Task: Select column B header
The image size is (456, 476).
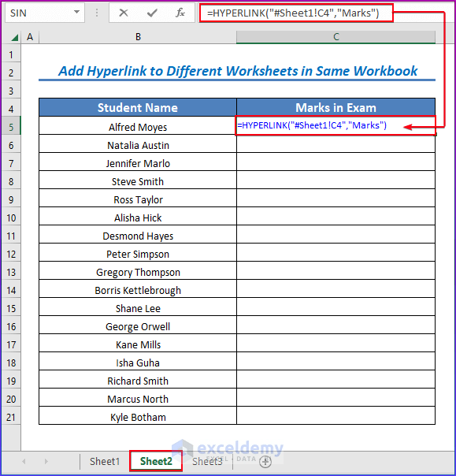Action: (x=138, y=37)
